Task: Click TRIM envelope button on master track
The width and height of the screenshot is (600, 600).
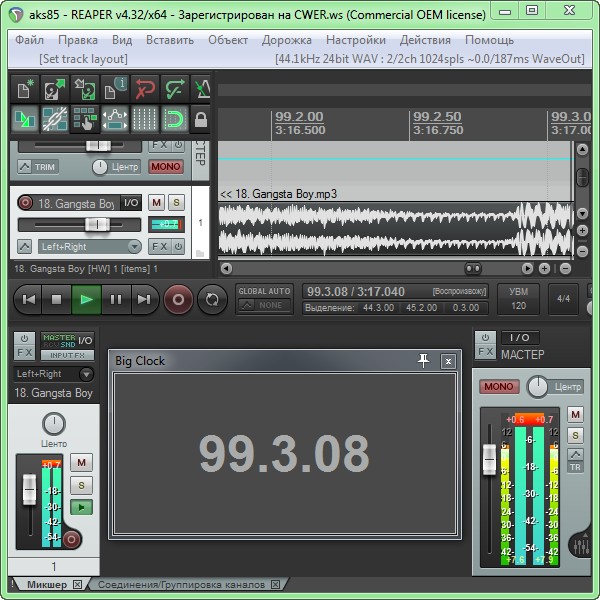Action: coord(38,167)
